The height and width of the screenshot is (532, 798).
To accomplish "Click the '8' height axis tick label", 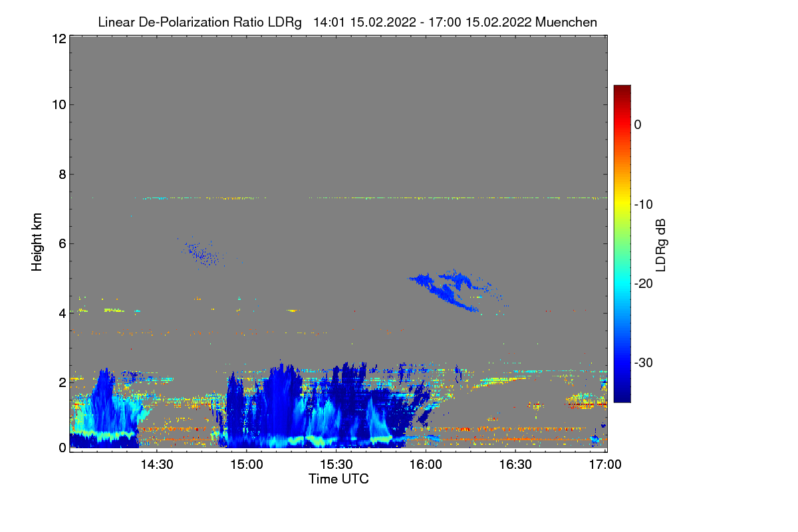I will pos(61,174).
